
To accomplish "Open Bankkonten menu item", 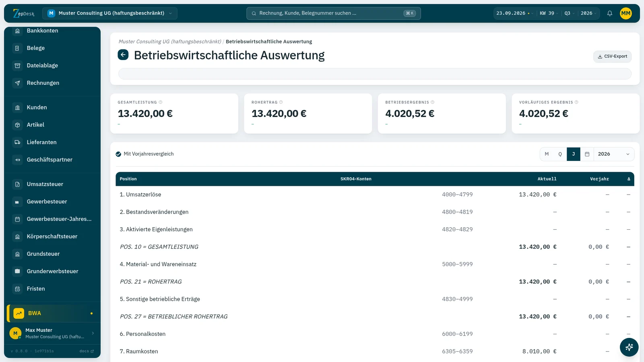I will [x=52, y=31].
